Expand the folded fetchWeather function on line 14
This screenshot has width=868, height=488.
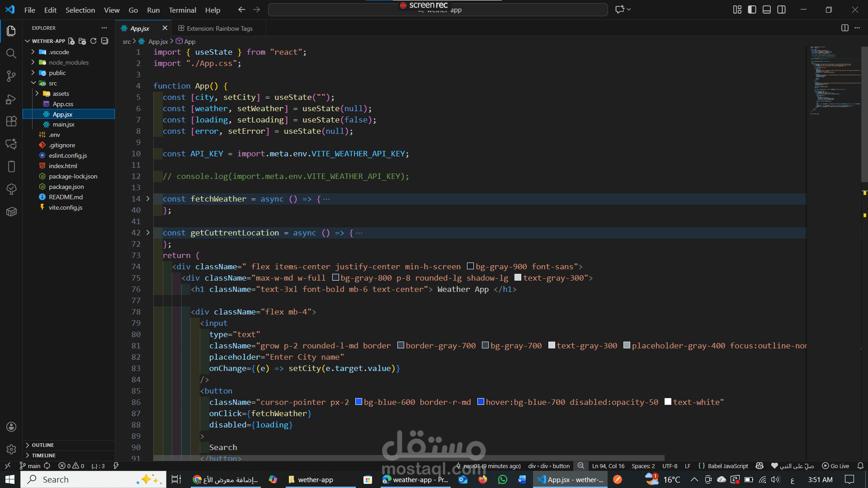pos(148,199)
